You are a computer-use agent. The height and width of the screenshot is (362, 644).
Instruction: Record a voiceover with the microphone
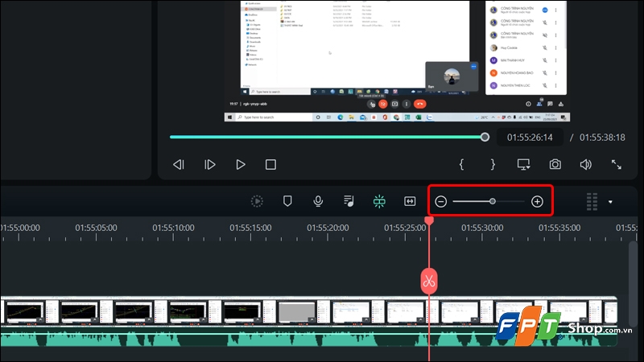coord(318,201)
